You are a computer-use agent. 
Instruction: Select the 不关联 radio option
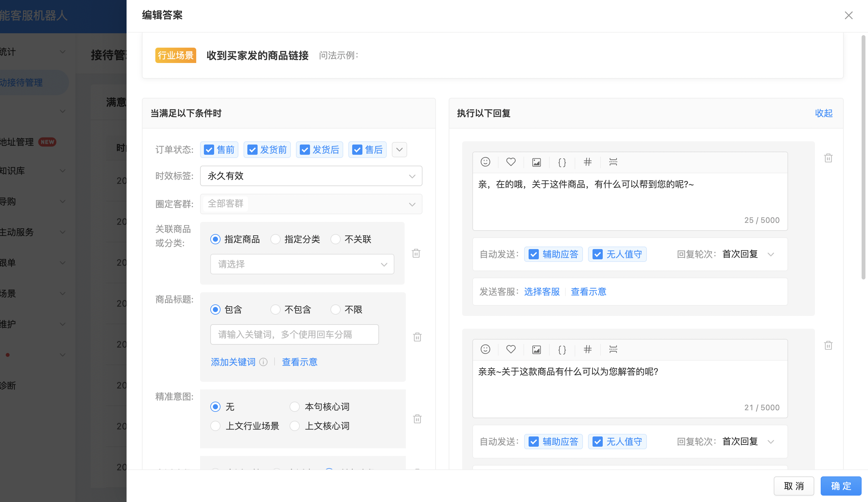coord(336,239)
